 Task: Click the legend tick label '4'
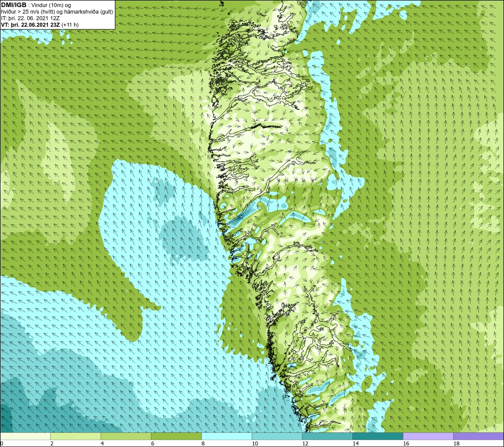[102, 443]
